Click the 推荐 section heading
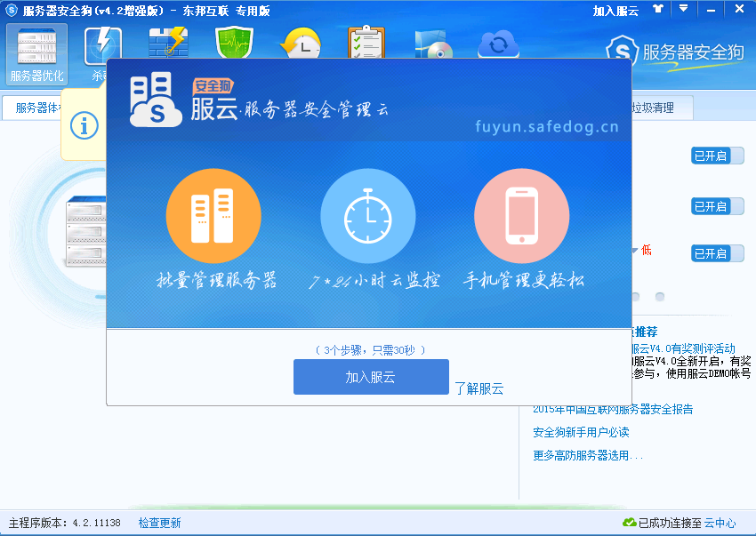 pos(645,332)
